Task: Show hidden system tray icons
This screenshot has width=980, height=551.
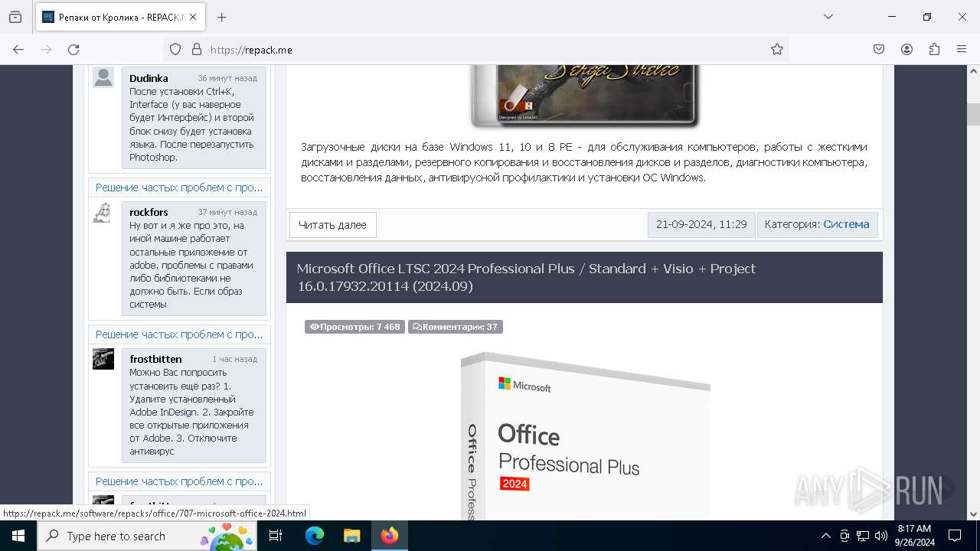Action: [825, 536]
